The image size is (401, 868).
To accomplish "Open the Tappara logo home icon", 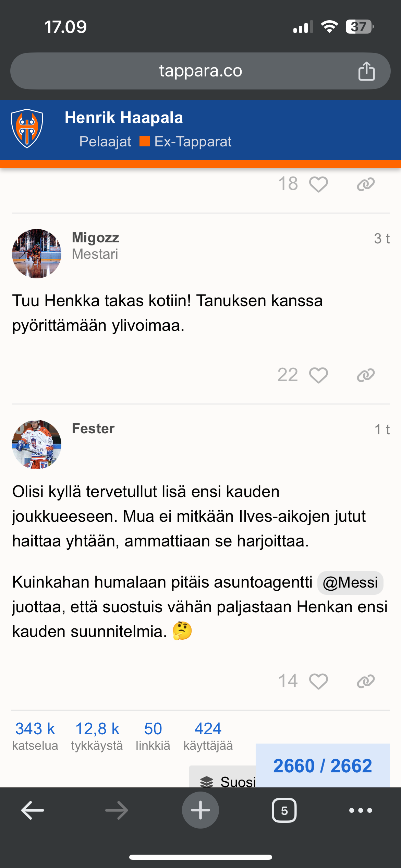I will [x=27, y=129].
